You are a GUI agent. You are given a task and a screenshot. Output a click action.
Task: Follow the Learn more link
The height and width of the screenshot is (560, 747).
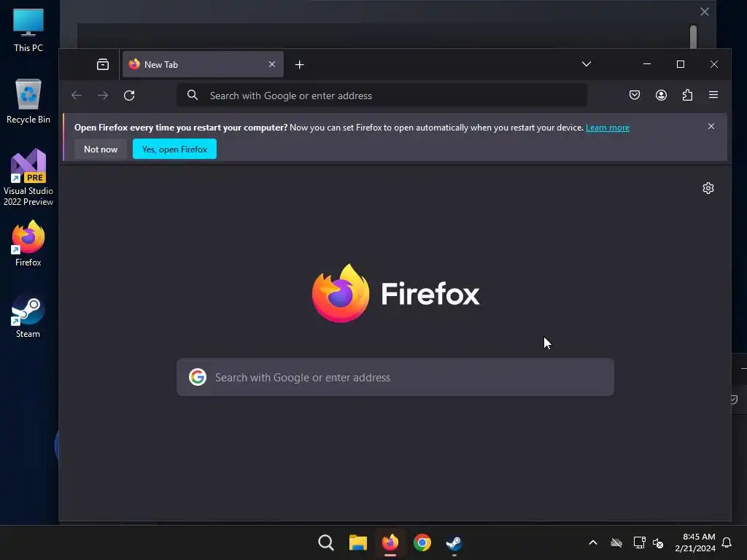(608, 128)
